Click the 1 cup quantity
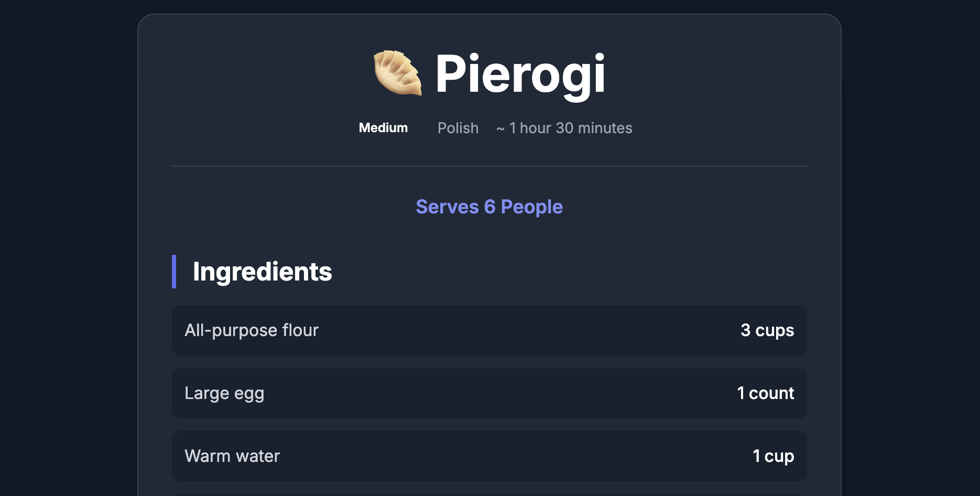 (x=774, y=456)
